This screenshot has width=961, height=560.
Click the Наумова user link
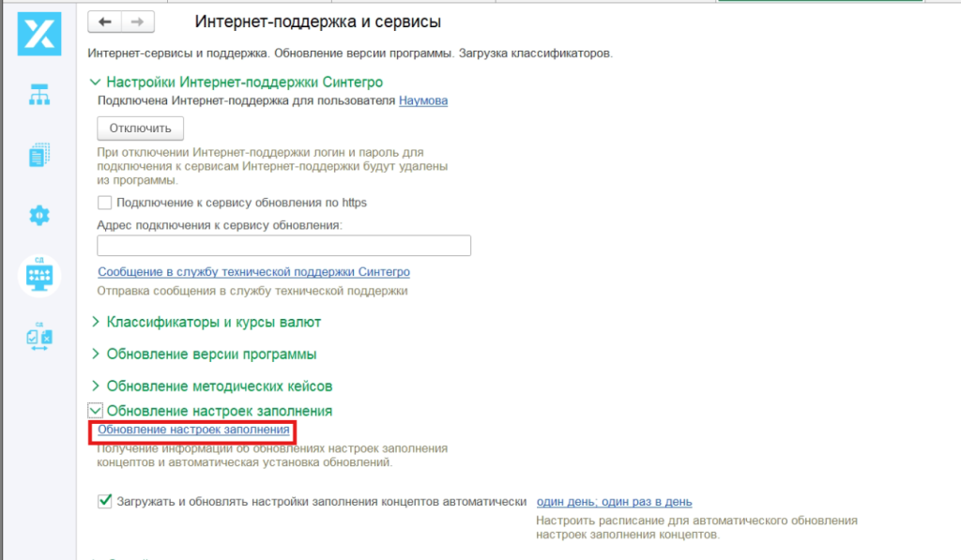tap(422, 101)
